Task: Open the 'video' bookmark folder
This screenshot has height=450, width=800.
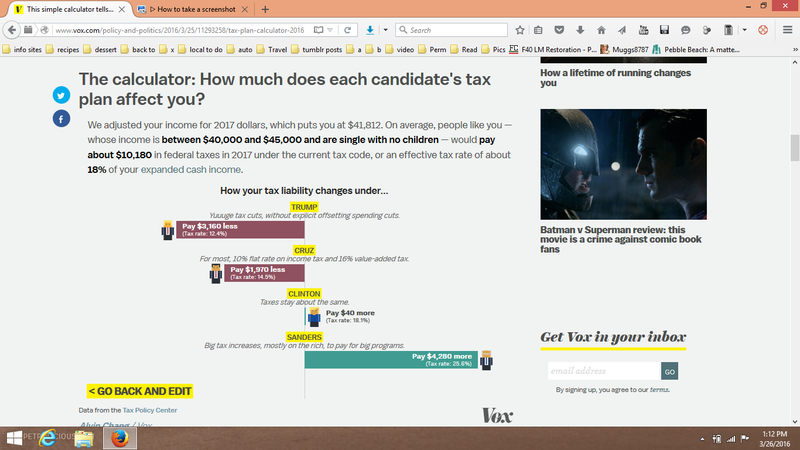Action: pos(399,49)
